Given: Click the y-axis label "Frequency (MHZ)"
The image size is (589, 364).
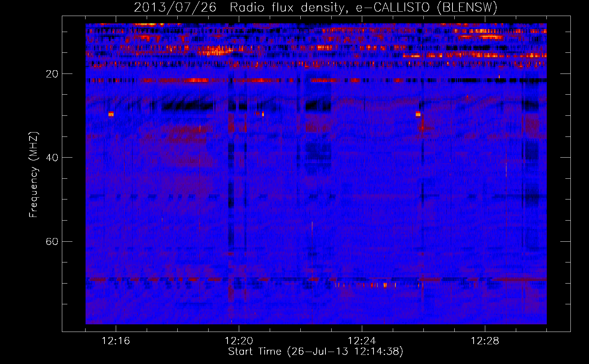Looking at the screenshot, I should (x=33, y=175).
